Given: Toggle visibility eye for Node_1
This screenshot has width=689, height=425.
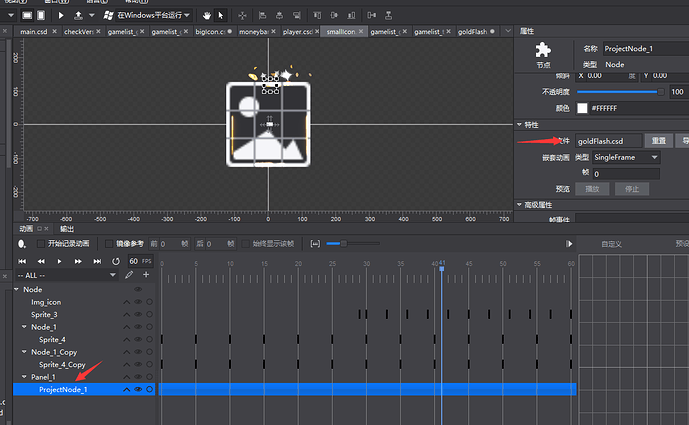Looking at the screenshot, I should pos(138,327).
